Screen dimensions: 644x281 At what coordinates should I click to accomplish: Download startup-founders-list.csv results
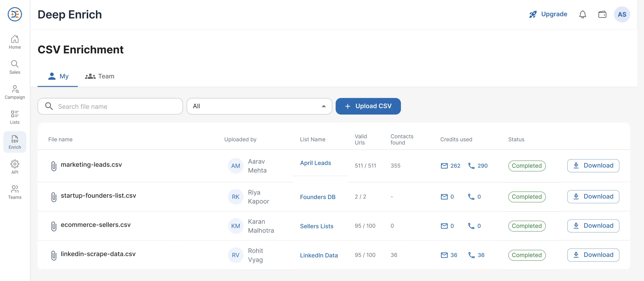click(x=593, y=197)
